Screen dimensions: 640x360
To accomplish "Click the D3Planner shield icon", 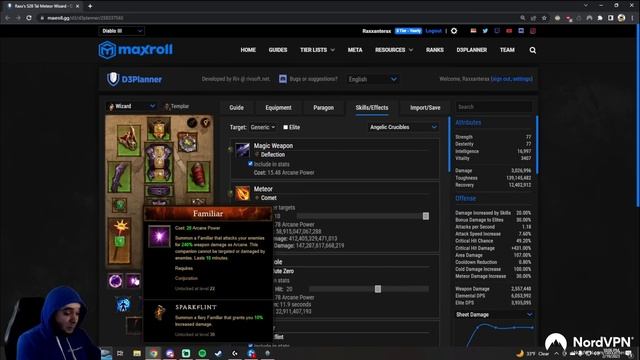I will click(113, 79).
